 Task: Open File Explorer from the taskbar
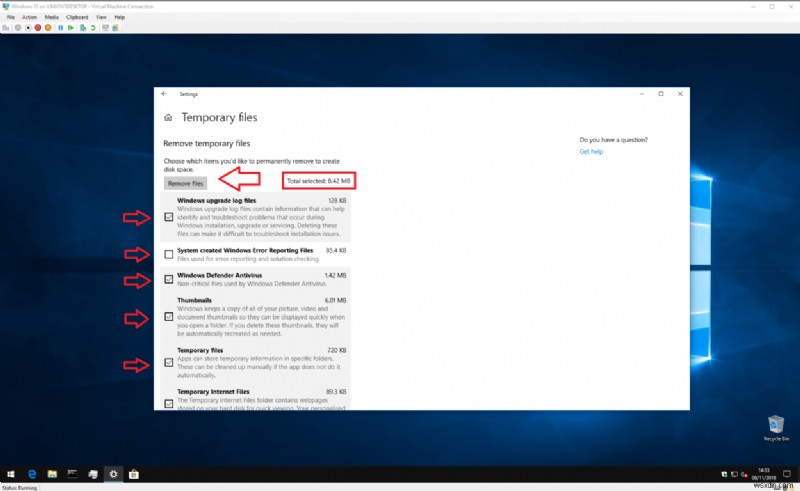click(52, 474)
